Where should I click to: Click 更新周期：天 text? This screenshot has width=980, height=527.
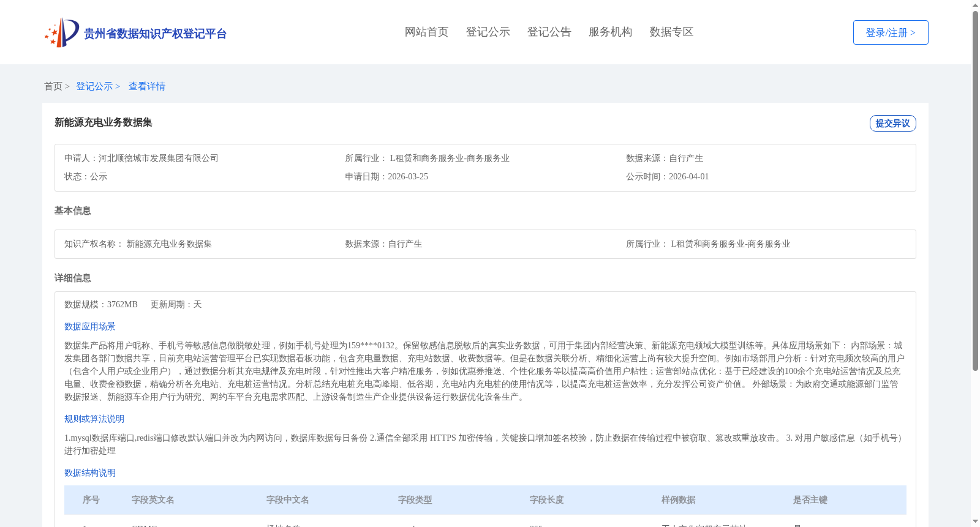(x=176, y=304)
